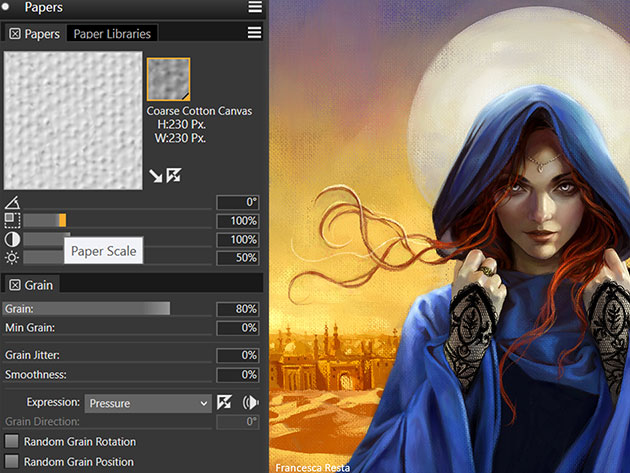Click the large paper texture preview

click(73, 120)
